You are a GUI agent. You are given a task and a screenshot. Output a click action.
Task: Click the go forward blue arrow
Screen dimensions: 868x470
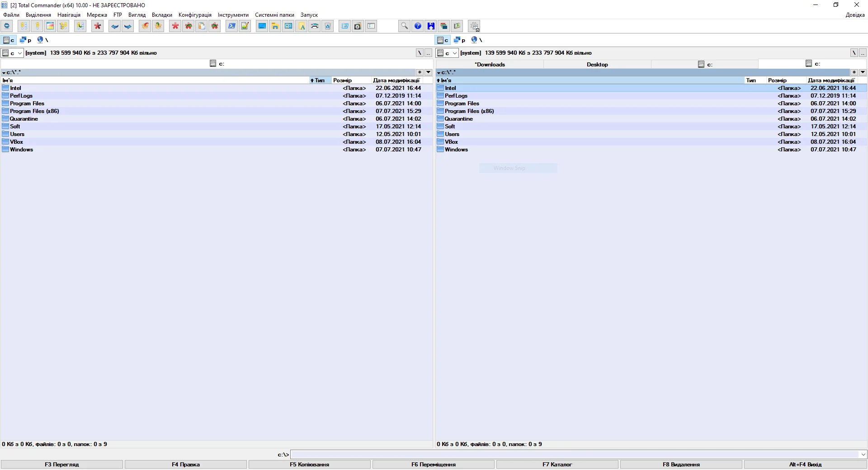coord(128,26)
